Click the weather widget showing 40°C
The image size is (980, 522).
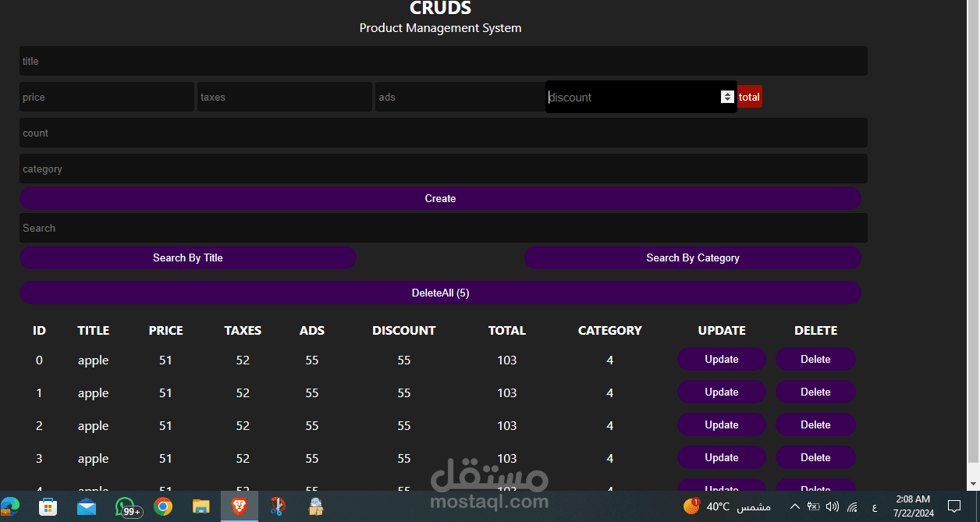pos(727,506)
